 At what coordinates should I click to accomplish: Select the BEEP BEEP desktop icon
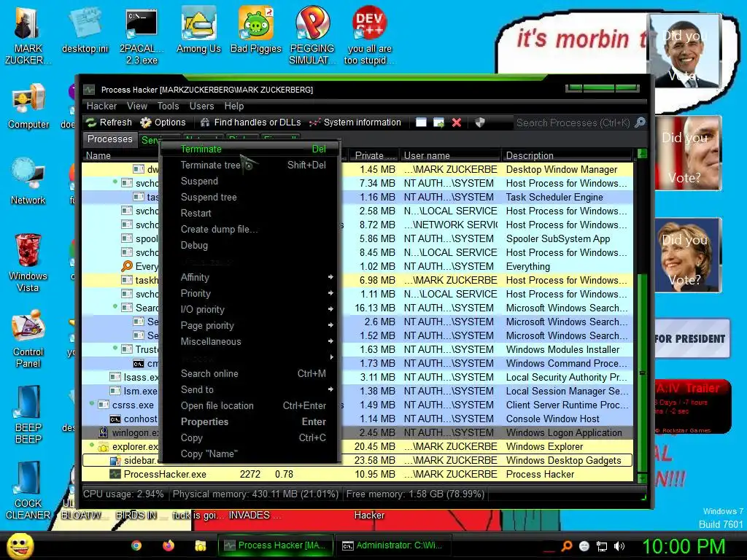pyautogui.click(x=28, y=414)
